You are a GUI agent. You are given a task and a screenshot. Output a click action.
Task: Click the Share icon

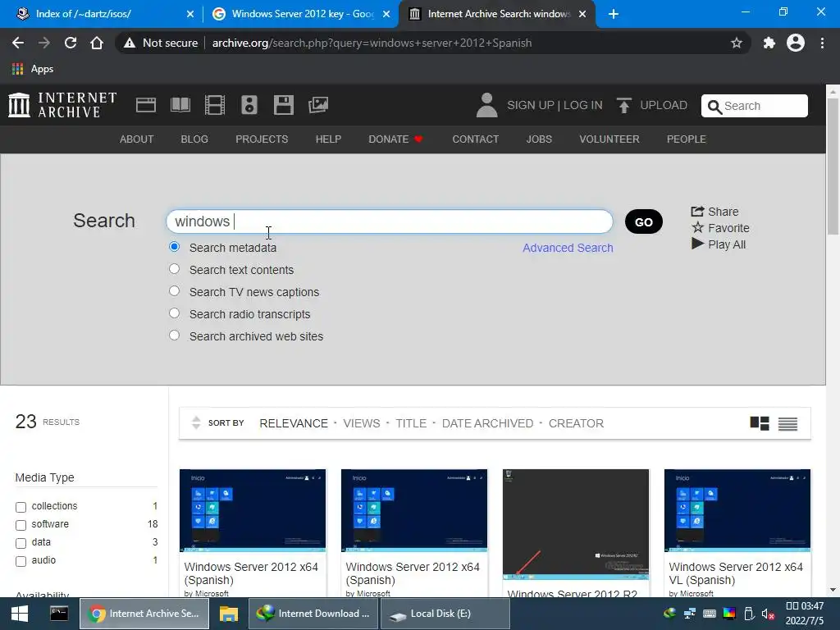pyautogui.click(x=697, y=212)
